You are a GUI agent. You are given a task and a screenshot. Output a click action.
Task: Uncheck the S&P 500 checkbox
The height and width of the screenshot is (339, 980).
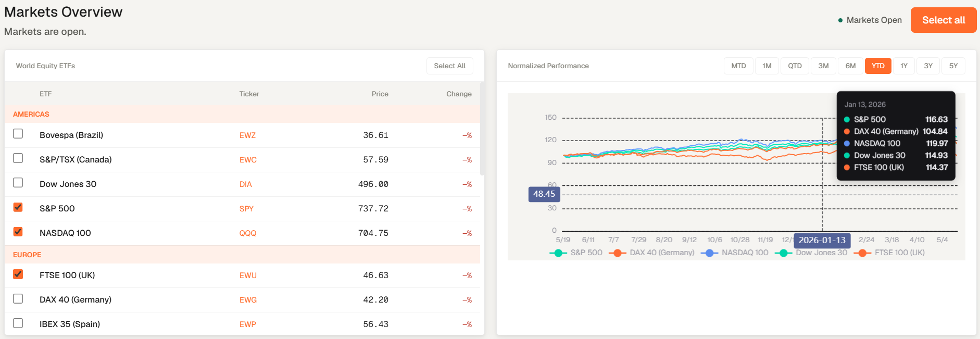[18, 207]
